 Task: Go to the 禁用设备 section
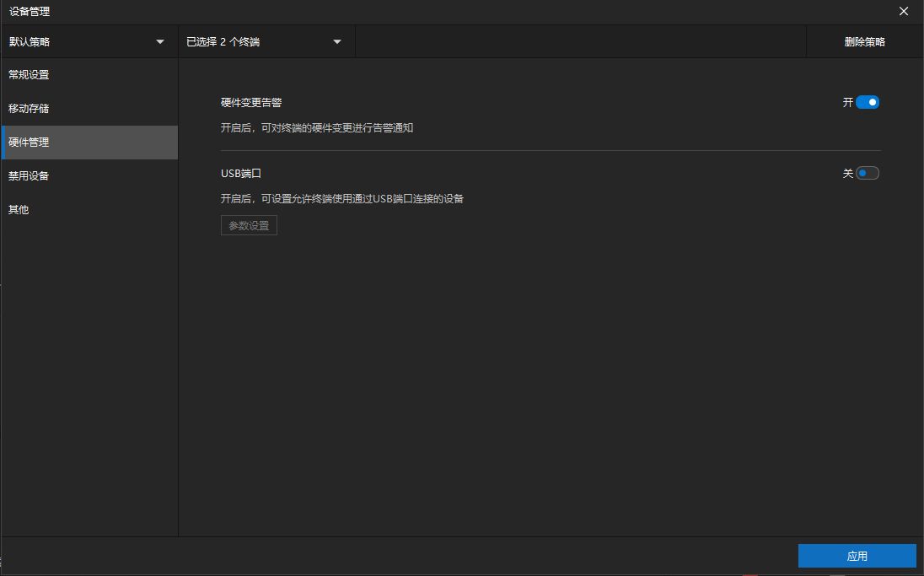coord(89,175)
